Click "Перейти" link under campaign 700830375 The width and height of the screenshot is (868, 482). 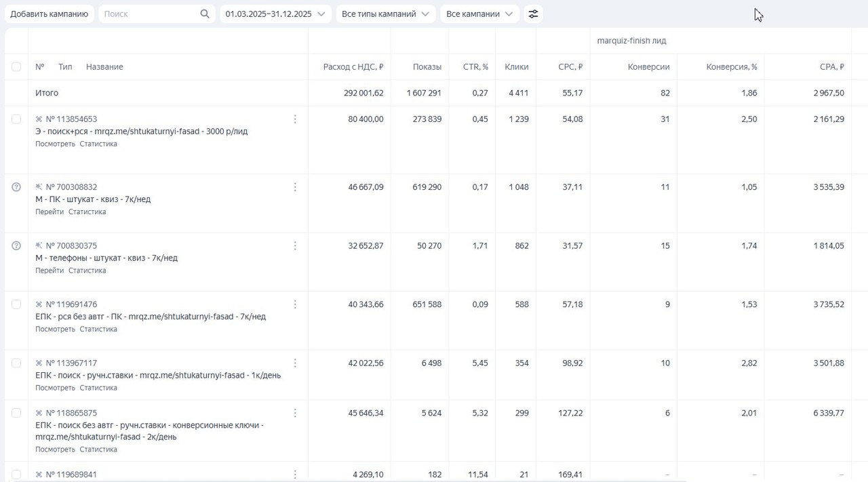click(x=50, y=270)
